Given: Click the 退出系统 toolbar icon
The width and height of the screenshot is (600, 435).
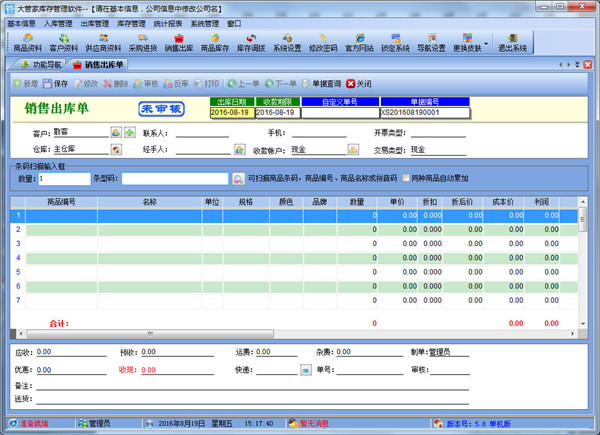Looking at the screenshot, I should pos(512,42).
